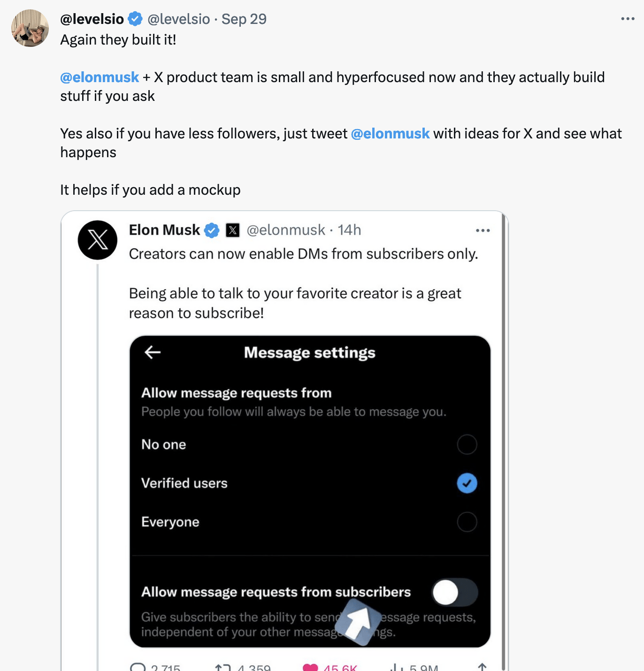Click the blue verified badge beside @levelsio
644x671 pixels.
pyautogui.click(x=135, y=19)
